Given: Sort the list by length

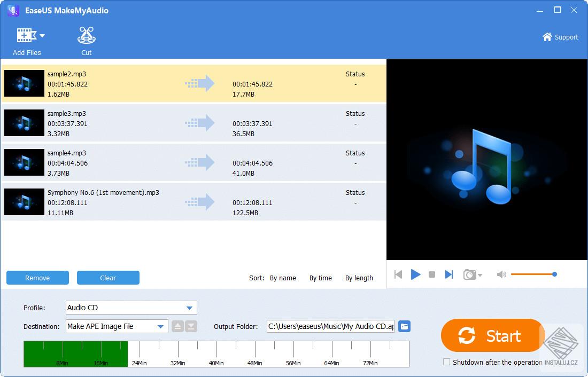Looking at the screenshot, I should [x=359, y=278].
